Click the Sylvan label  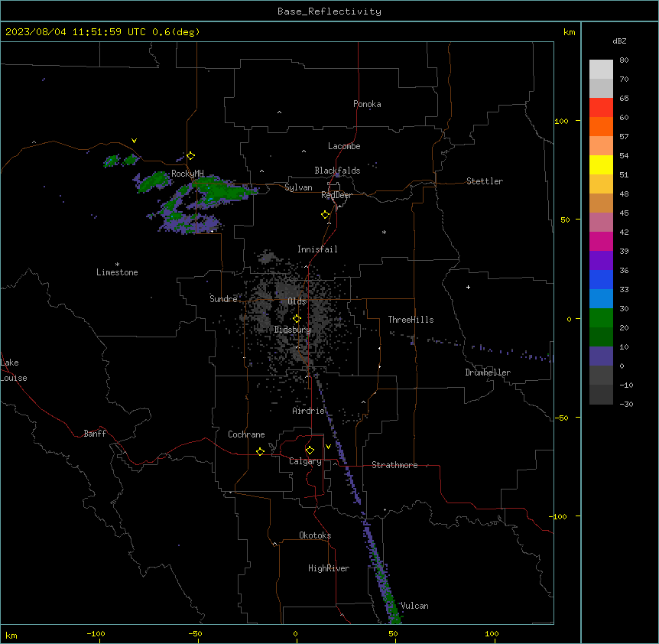click(298, 187)
